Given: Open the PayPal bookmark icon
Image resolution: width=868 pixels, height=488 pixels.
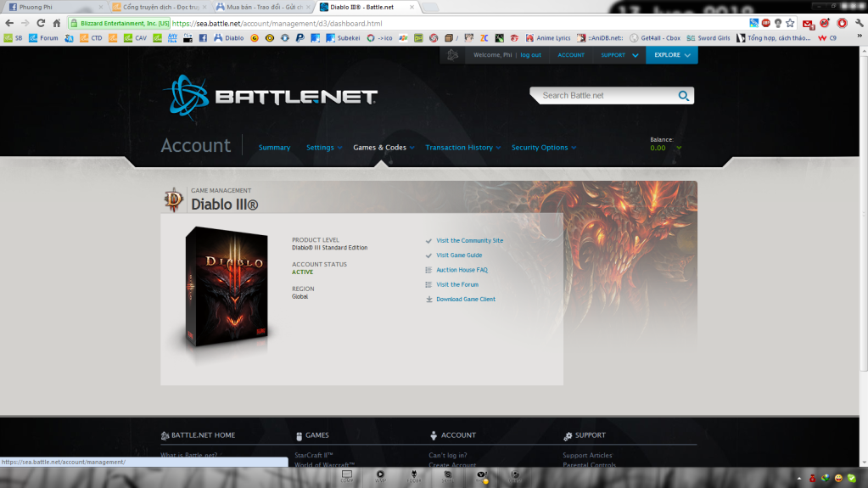Looking at the screenshot, I should [300, 38].
